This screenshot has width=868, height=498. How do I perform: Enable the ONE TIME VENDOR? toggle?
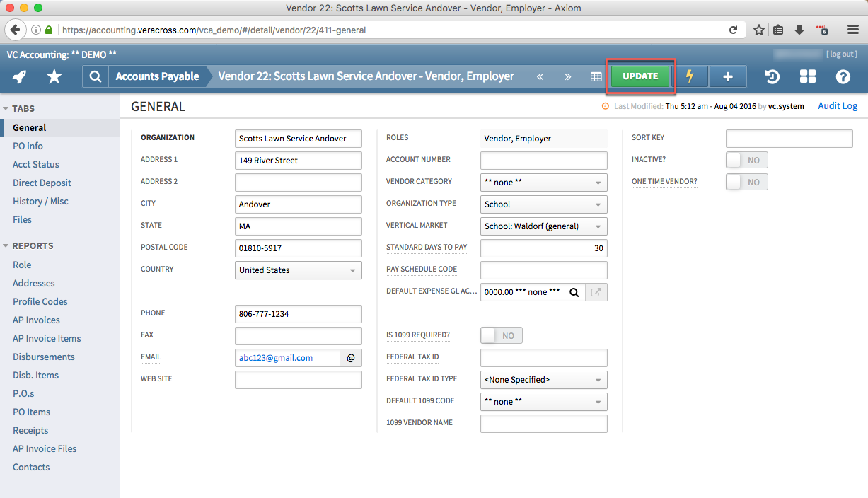(x=746, y=182)
